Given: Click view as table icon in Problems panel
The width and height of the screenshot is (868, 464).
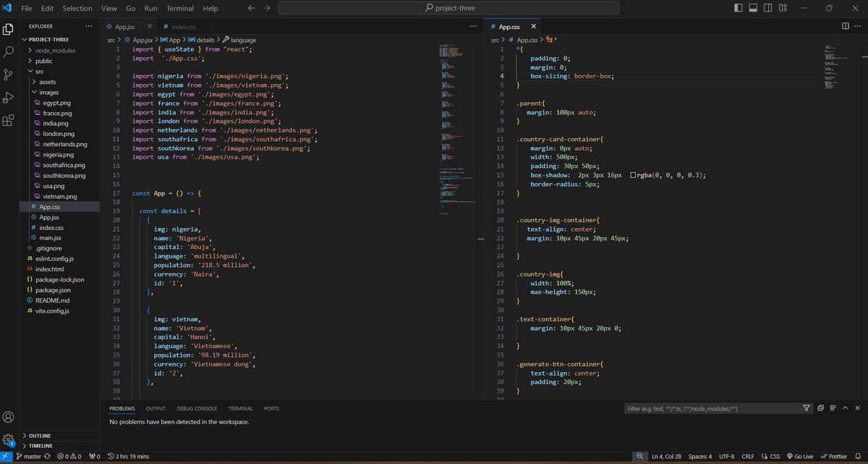Looking at the screenshot, I should point(832,408).
